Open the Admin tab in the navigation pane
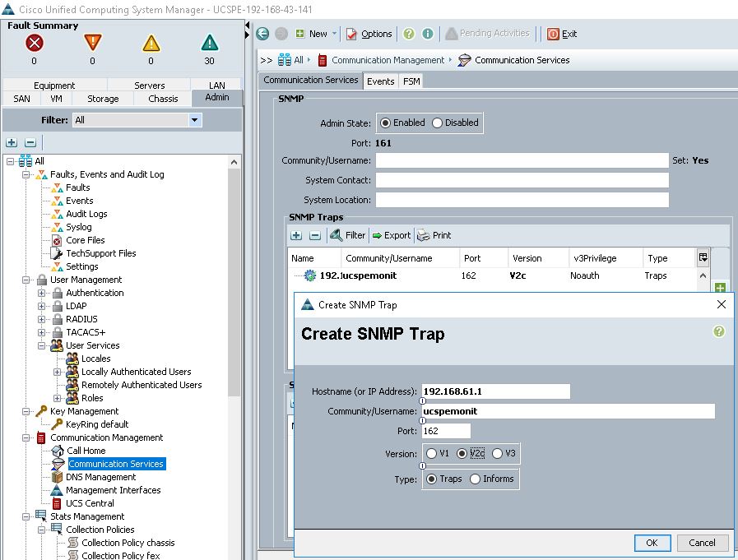738x560 pixels. coord(216,97)
